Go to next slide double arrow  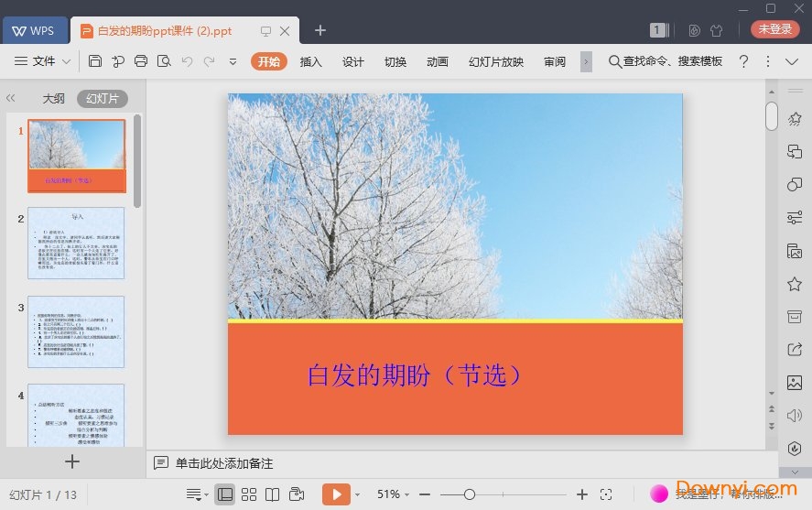coord(772,427)
